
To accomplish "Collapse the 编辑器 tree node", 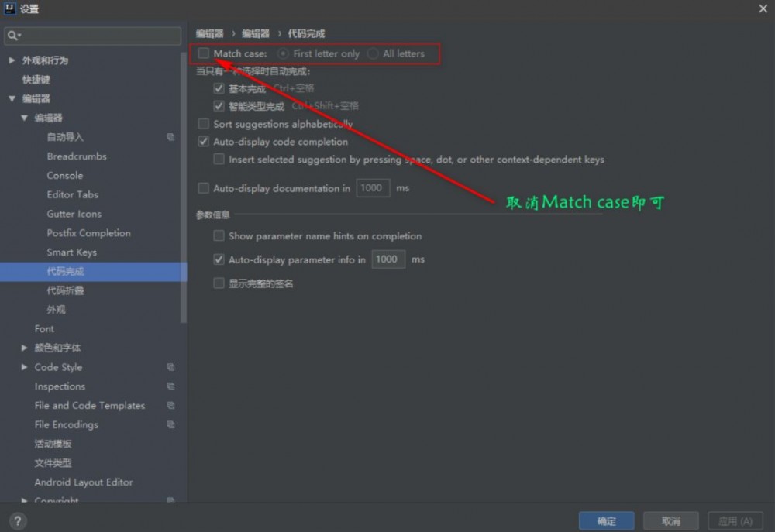I will pos(12,98).
